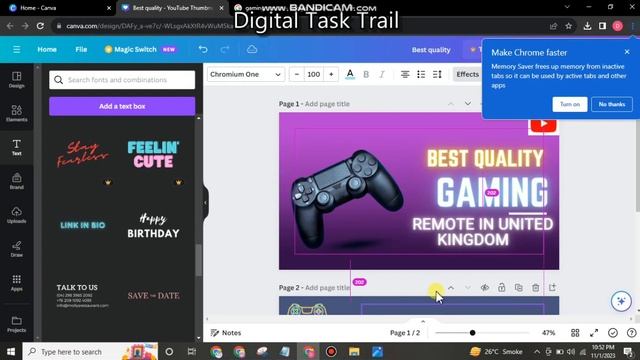Choose the Feelin' Cute font combination
Screen dimensions: 640x360
pos(153,154)
